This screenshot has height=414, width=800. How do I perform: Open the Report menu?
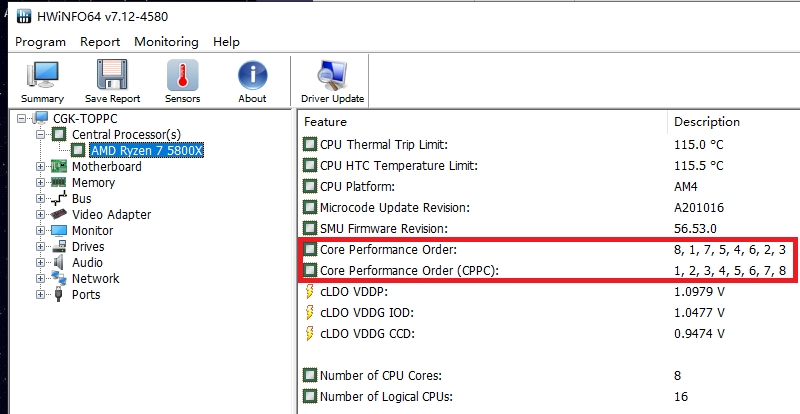[100, 42]
